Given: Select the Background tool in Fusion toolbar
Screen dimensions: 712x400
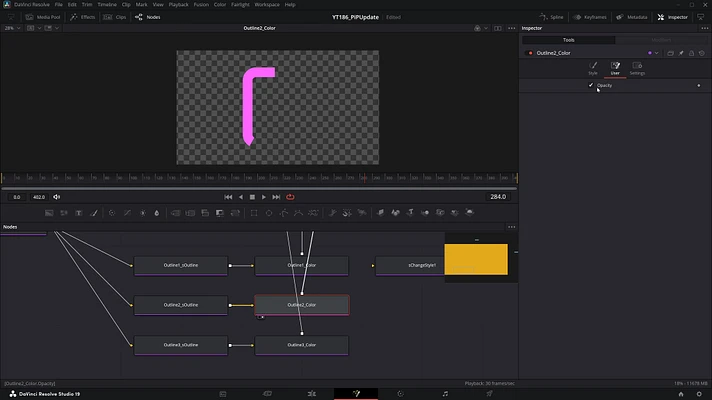Looking at the screenshot, I should tap(49, 213).
